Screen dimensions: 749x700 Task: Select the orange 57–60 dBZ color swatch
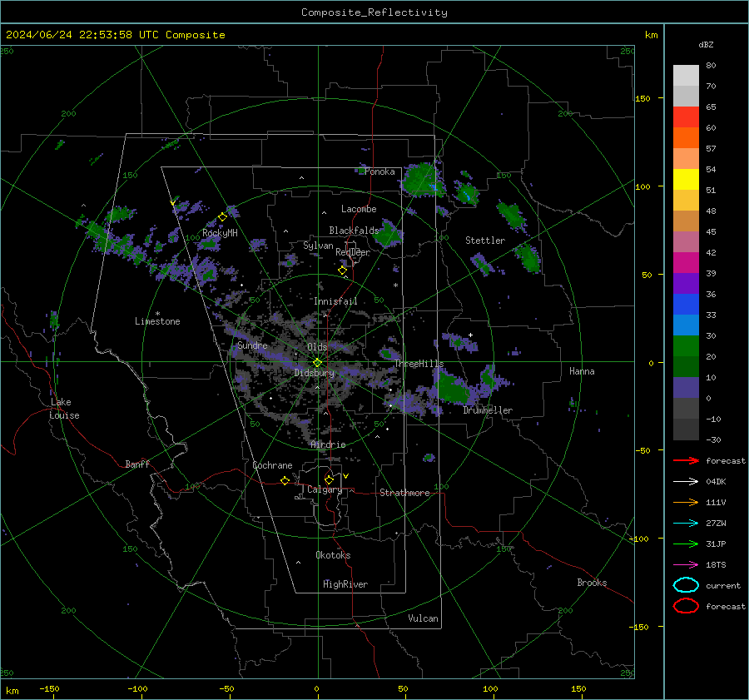point(686,137)
